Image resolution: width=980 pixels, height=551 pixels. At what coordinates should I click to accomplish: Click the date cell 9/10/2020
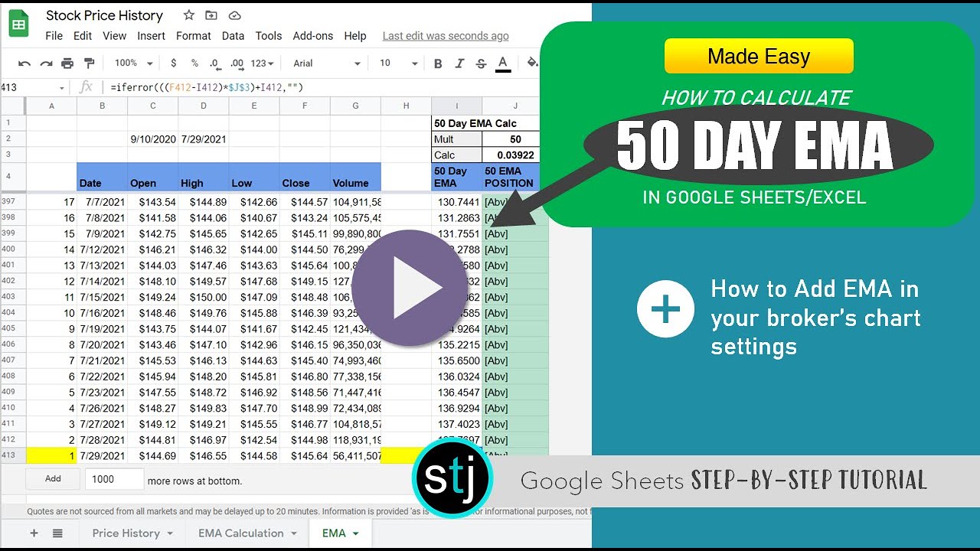(152, 139)
